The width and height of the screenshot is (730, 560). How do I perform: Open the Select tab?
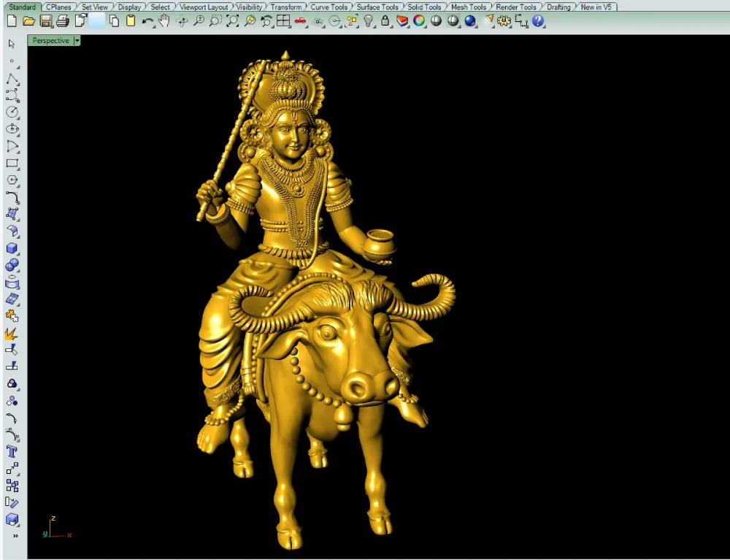pyautogui.click(x=160, y=7)
